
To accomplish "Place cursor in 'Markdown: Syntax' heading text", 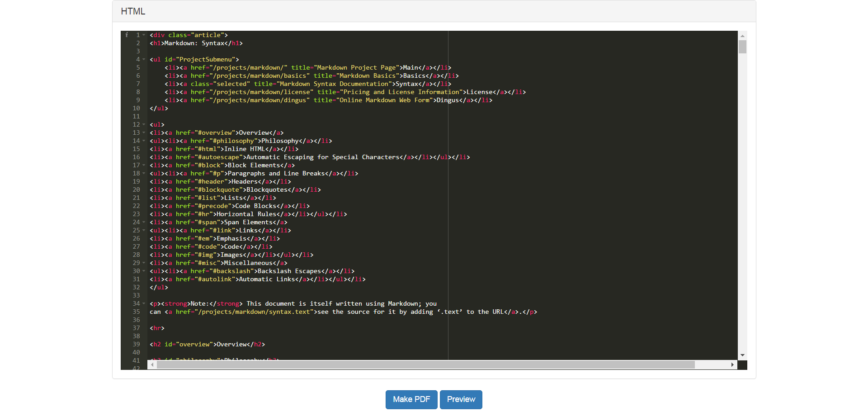I will (194, 43).
